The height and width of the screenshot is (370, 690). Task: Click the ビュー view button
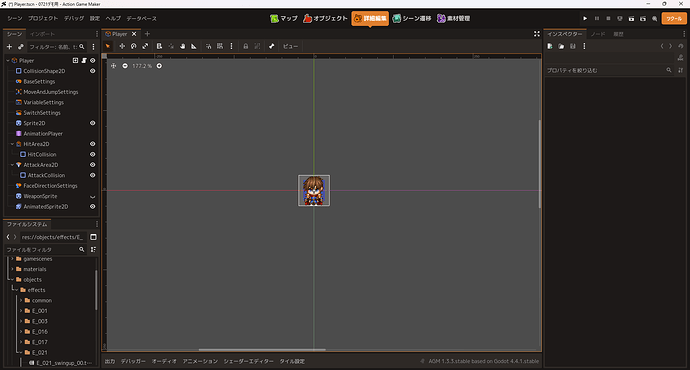290,46
